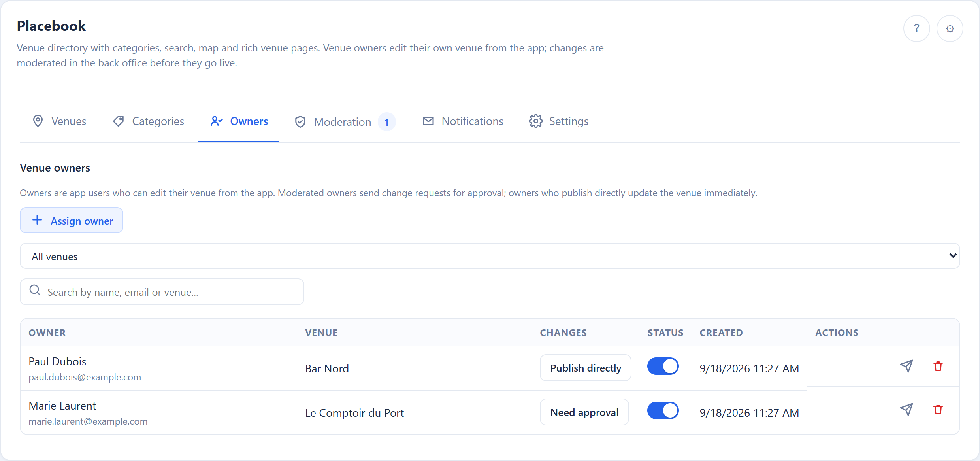This screenshot has height=461, width=980.
Task: Click Publish directly for Bar Nord
Action: point(586,368)
